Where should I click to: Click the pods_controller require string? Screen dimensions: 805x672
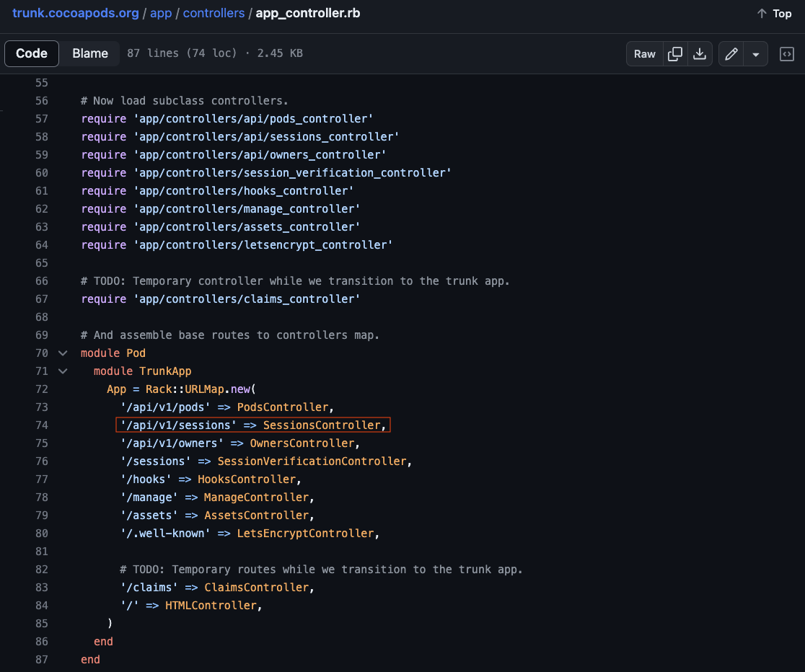pos(253,118)
